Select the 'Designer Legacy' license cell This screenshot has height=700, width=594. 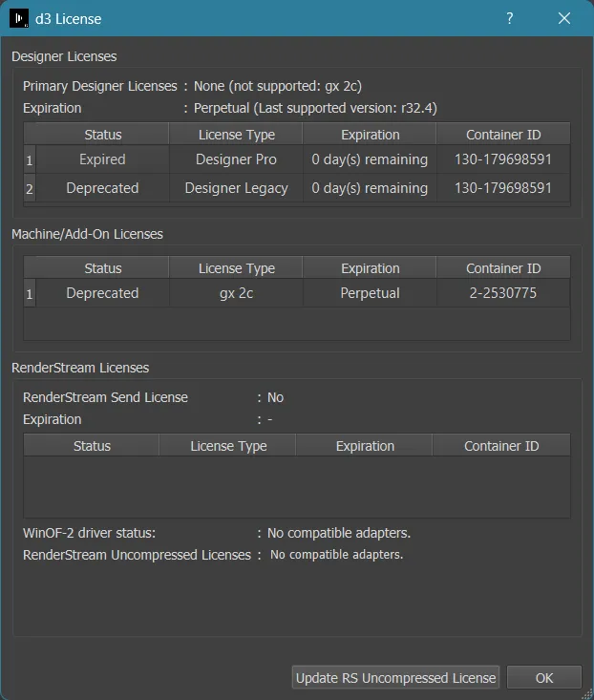pos(236,188)
